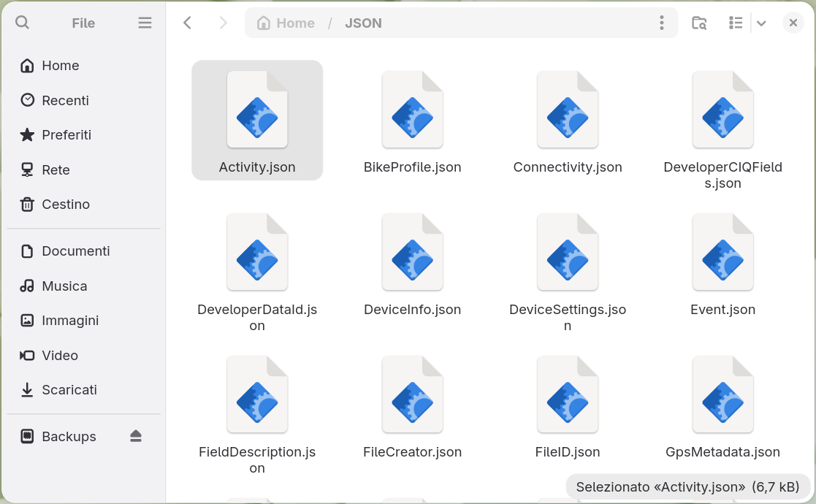Viewport: 816px width, 504px height.
Task: Select the Connectivity.json file icon
Action: [568, 110]
